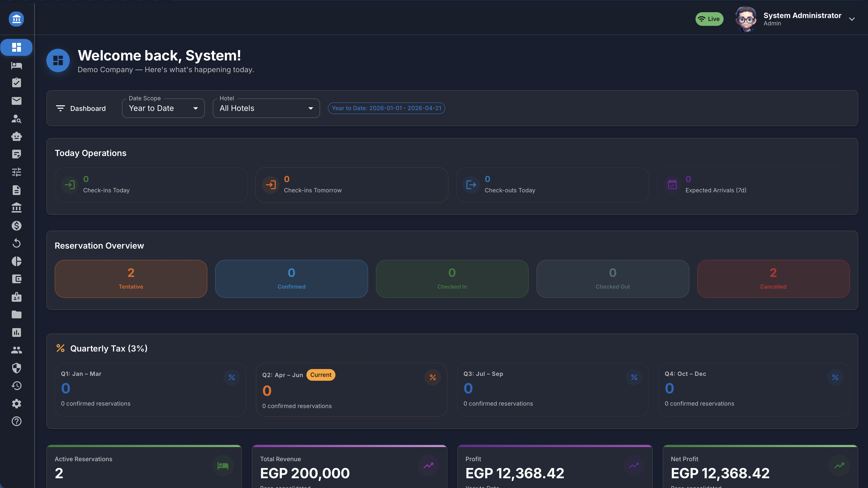Open the circular undo arrow sidebar icon
868x488 pixels.
[16, 243]
